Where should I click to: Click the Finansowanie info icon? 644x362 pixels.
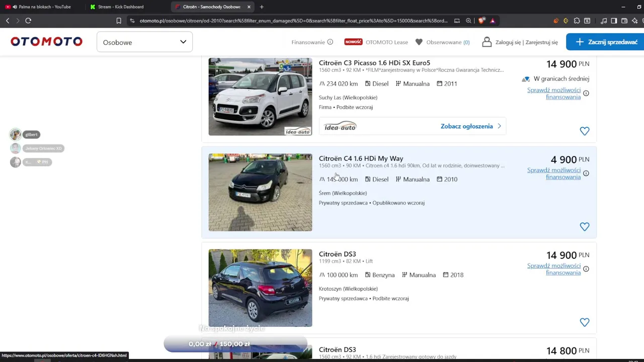(330, 42)
